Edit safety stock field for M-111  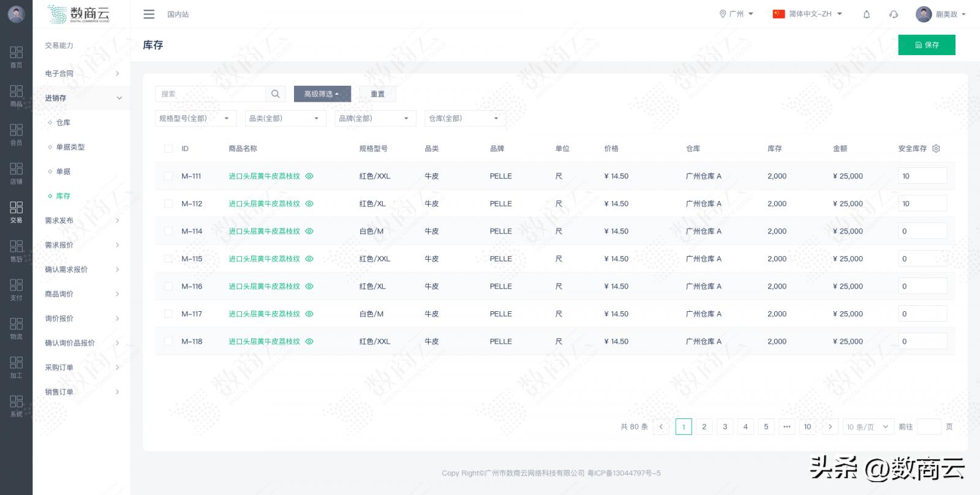922,176
